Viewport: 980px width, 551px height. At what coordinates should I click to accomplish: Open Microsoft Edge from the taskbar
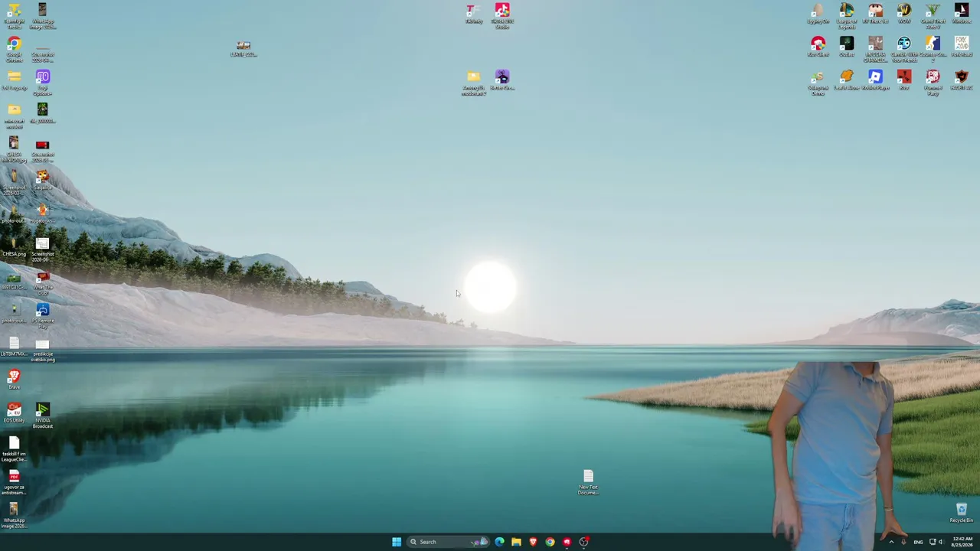[499, 542]
